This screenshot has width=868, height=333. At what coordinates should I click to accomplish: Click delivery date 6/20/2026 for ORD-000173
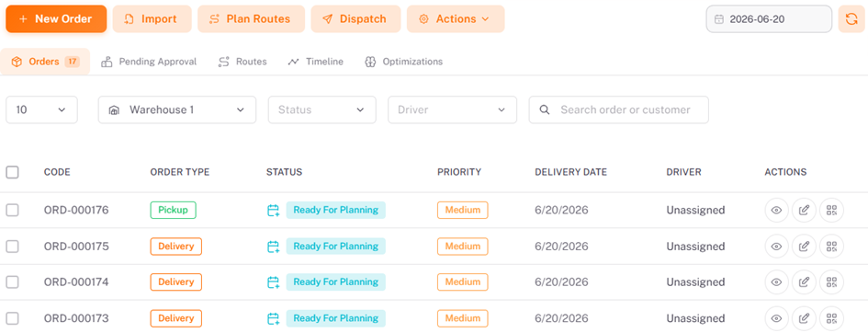[561, 318]
